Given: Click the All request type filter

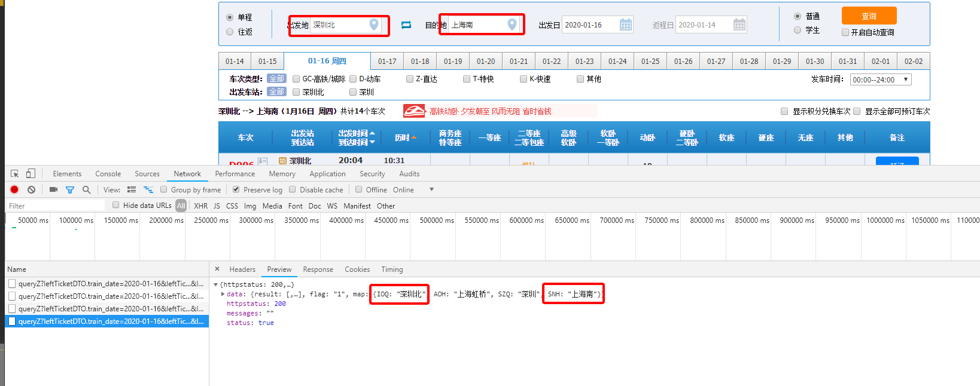Looking at the screenshot, I should 181,206.
